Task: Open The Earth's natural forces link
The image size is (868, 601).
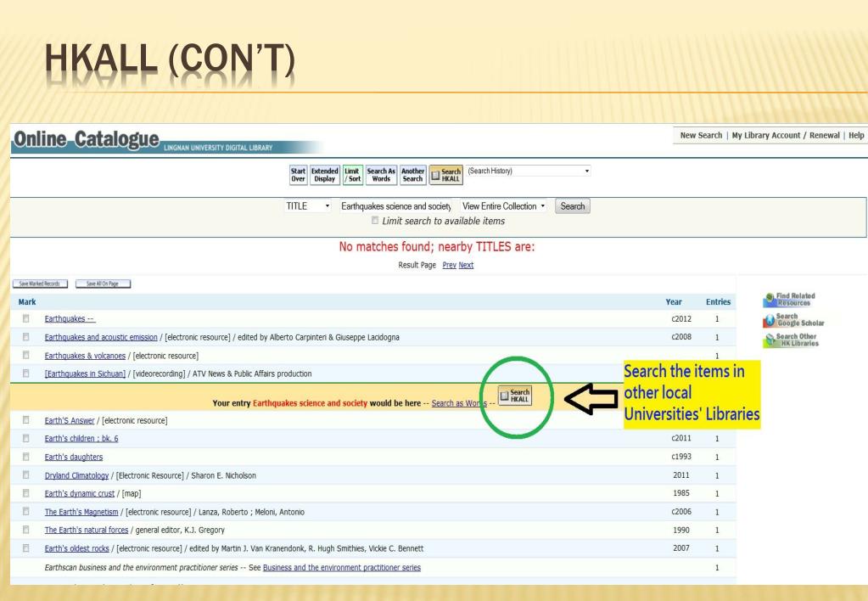Action: coord(86,530)
